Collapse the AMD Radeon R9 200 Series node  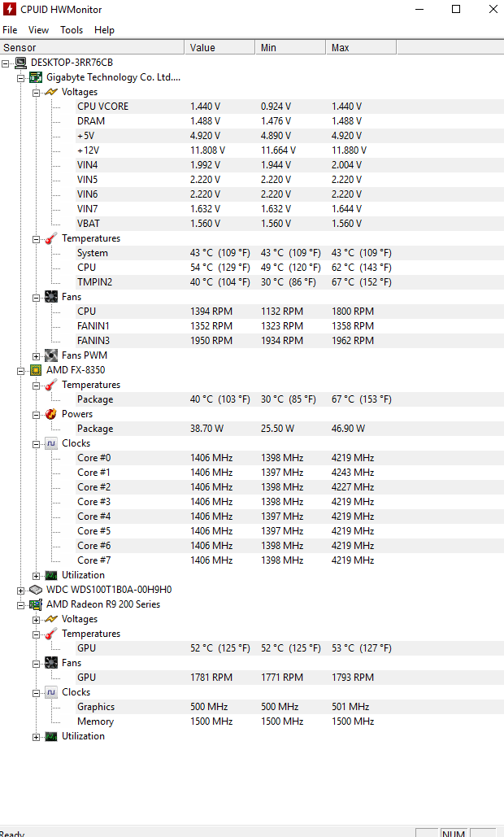[21, 605]
